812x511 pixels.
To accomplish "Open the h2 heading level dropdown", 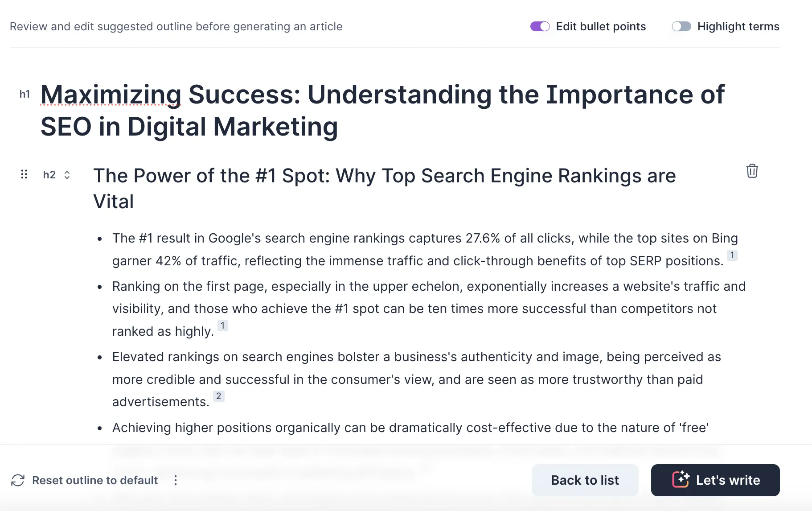I will (x=57, y=175).
